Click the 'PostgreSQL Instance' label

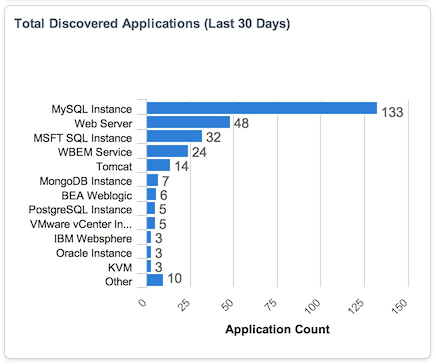click(80, 210)
